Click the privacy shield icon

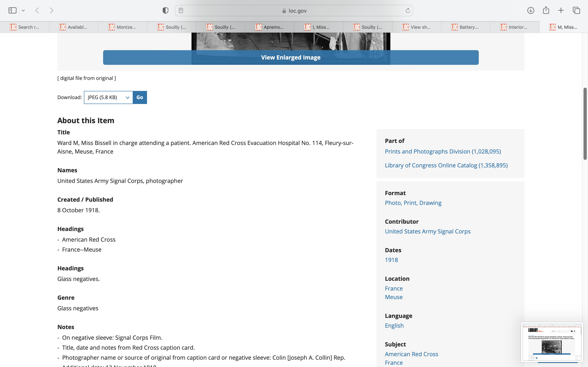165,10
